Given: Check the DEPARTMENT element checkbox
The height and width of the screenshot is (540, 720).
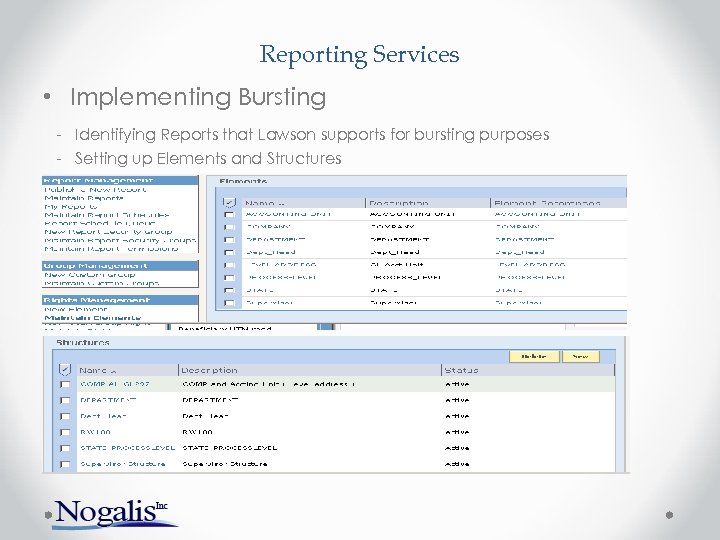Looking at the screenshot, I should (229, 240).
